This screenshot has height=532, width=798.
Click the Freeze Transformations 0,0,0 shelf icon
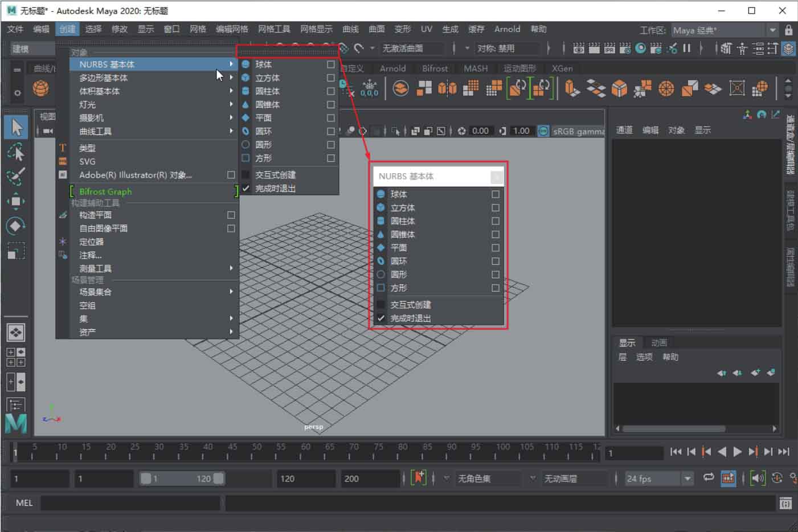point(369,88)
